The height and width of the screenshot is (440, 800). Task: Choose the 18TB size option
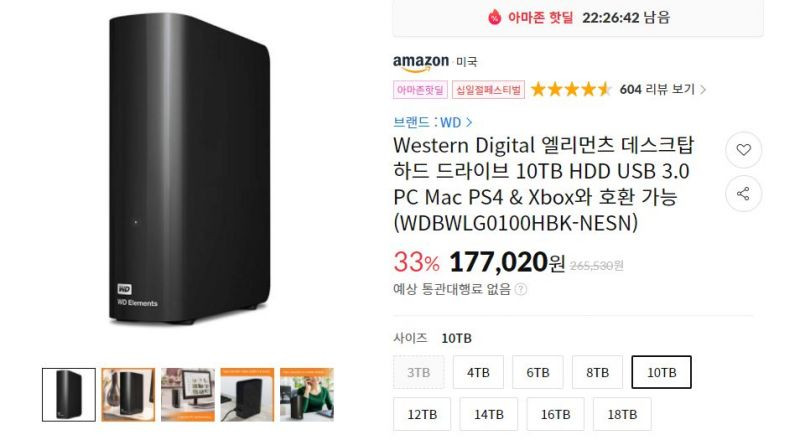click(622, 414)
